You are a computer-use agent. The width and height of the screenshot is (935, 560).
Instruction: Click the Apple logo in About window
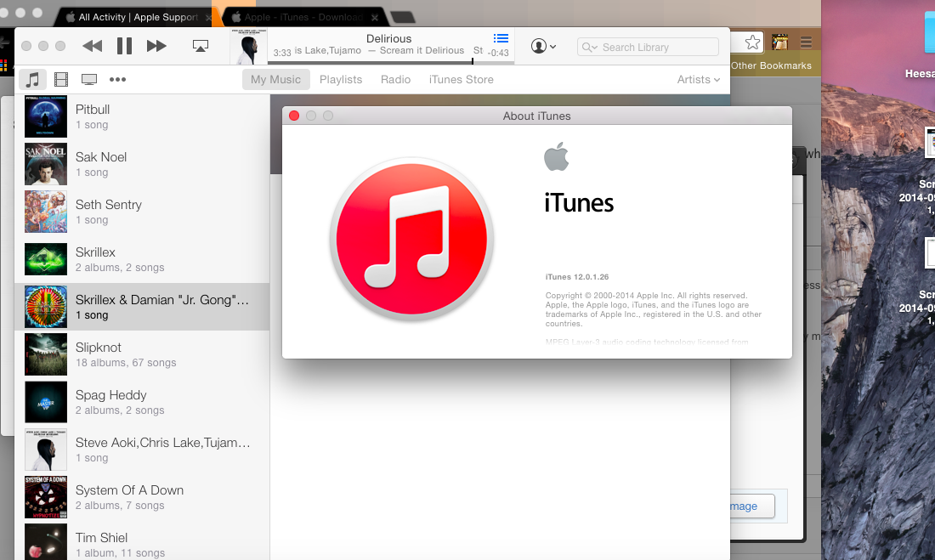557,156
